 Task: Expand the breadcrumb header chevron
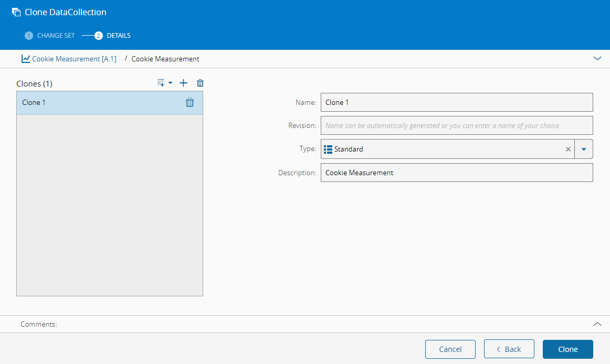597,59
